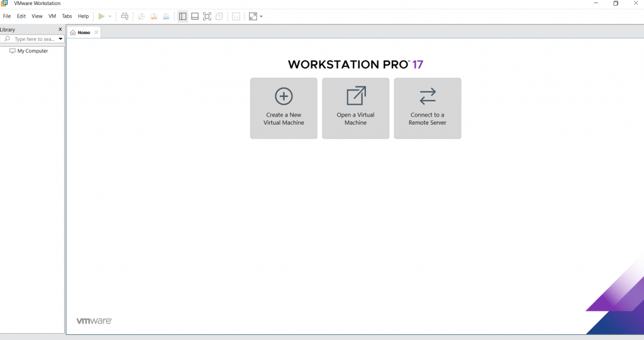Click Connect to a Remote Server

(x=428, y=108)
